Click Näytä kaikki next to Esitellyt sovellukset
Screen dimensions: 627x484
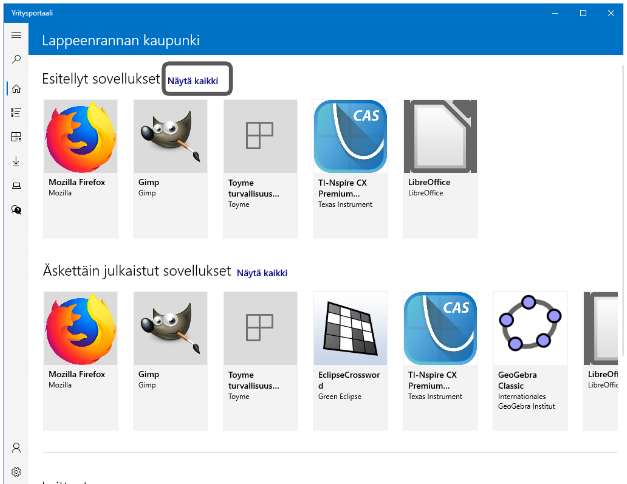coord(193,81)
